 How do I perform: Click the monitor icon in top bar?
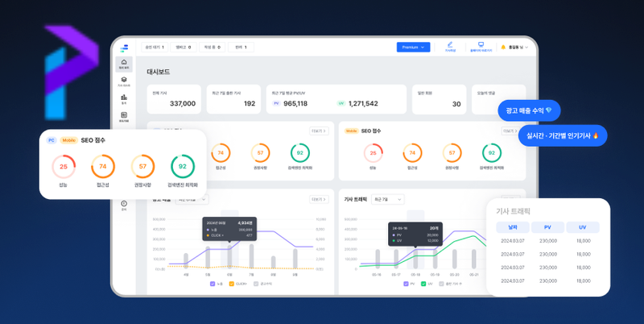pos(481,45)
